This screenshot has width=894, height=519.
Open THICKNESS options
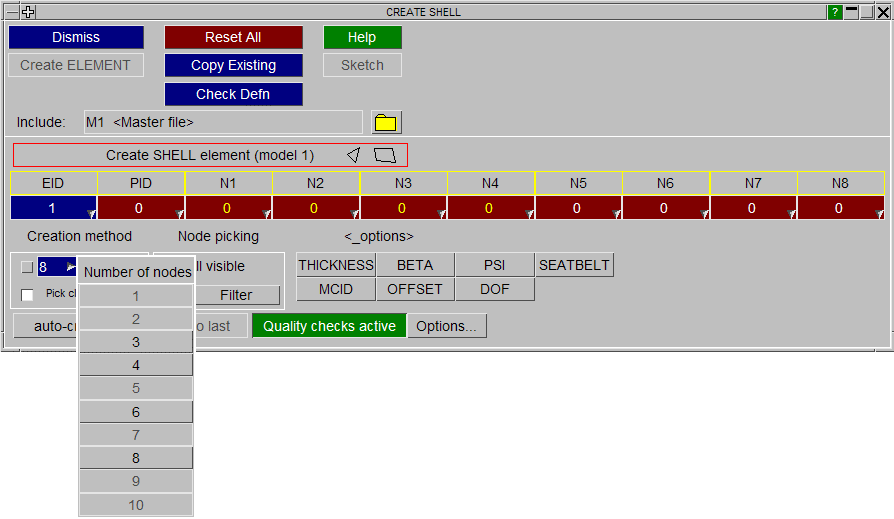pos(336,265)
